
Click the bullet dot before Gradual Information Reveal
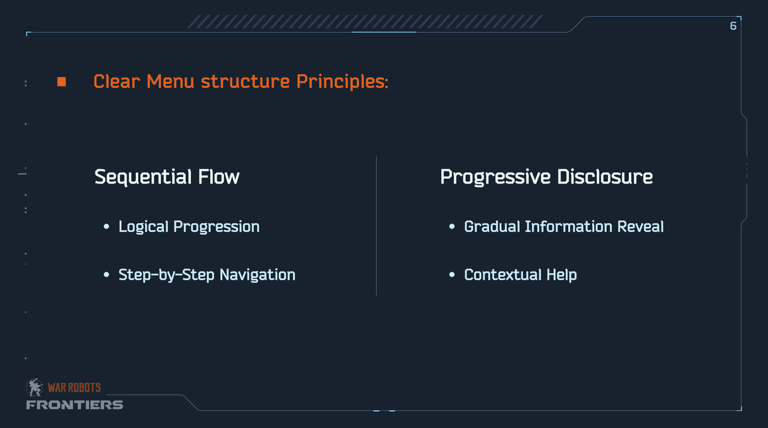click(452, 227)
